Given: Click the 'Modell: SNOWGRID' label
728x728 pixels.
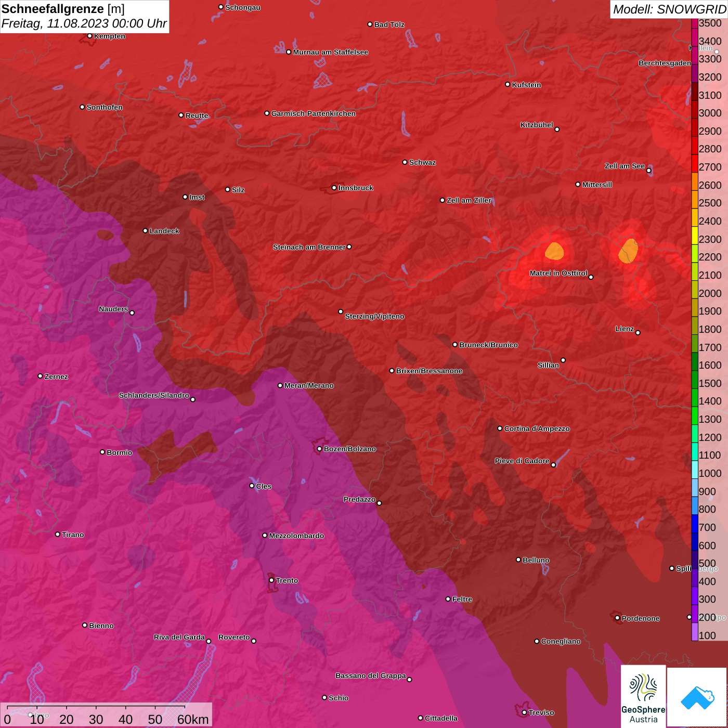Looking at the screenshot, I should point(669,9).
